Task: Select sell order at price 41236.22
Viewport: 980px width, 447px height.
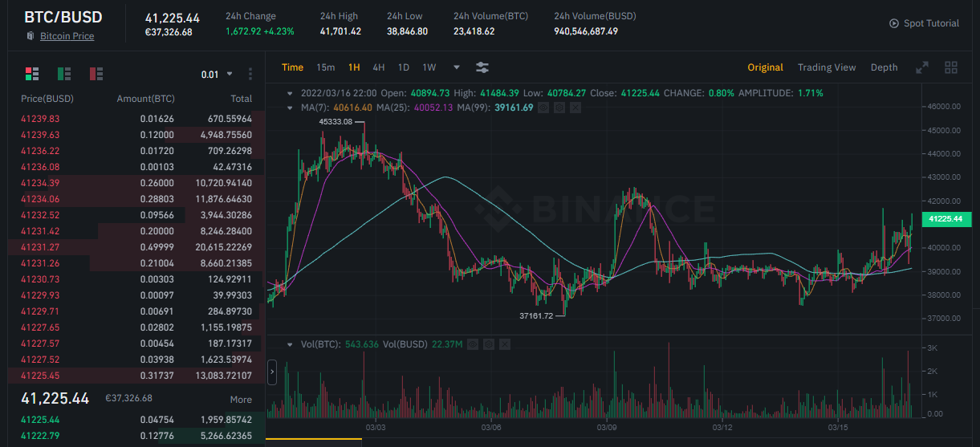Action: (136, 151)
